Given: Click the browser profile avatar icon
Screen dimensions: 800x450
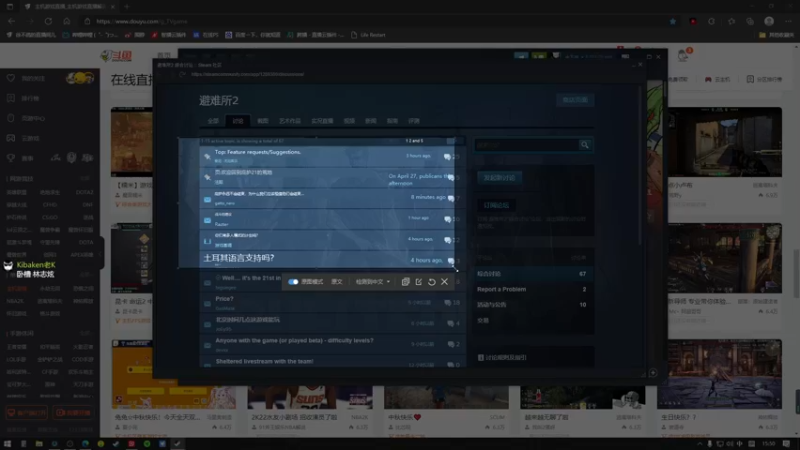Looking at the screenshot, I should 769,21.
